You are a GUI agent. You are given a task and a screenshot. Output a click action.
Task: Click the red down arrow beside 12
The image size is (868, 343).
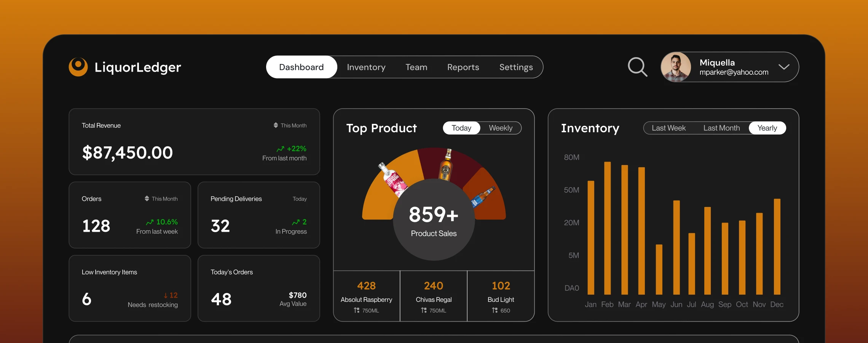(x=166, y=295)
